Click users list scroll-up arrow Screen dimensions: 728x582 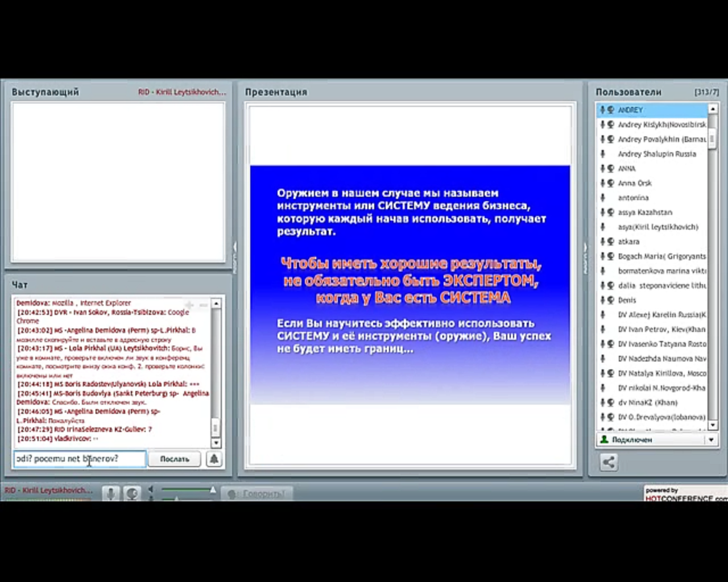click(x=712, y=109)
